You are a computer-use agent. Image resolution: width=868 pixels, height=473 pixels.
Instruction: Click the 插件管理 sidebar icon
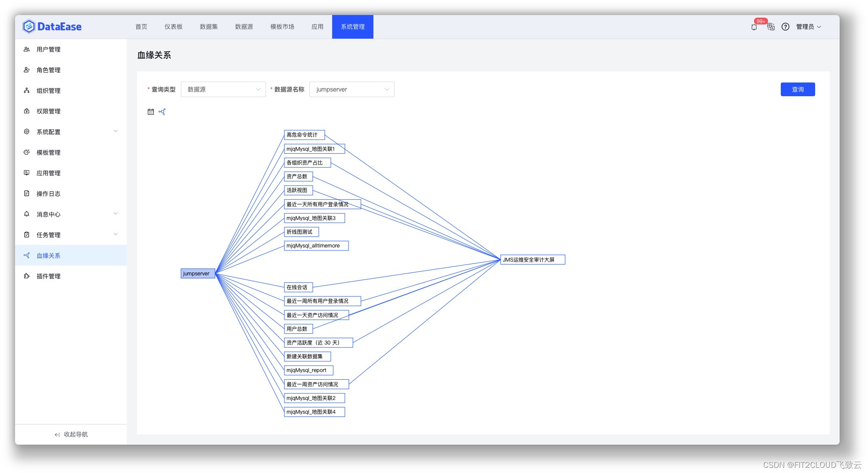pos(28,275)
